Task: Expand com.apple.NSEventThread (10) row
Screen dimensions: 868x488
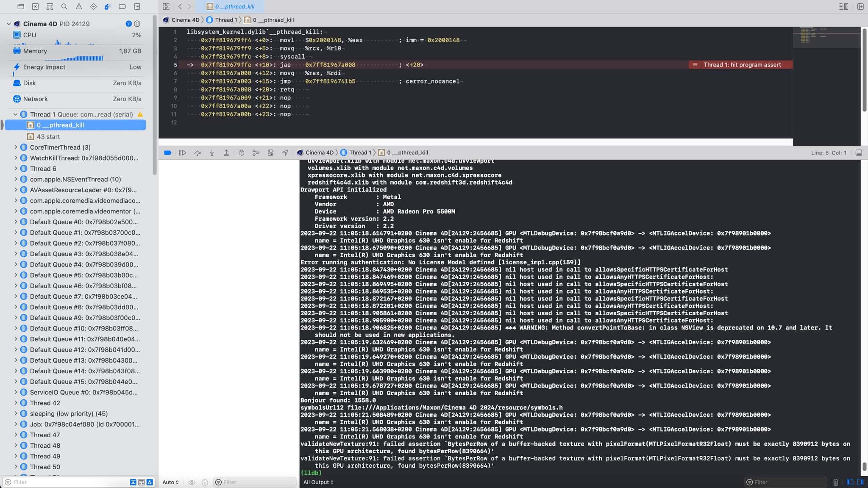Action: click(16, 179)
